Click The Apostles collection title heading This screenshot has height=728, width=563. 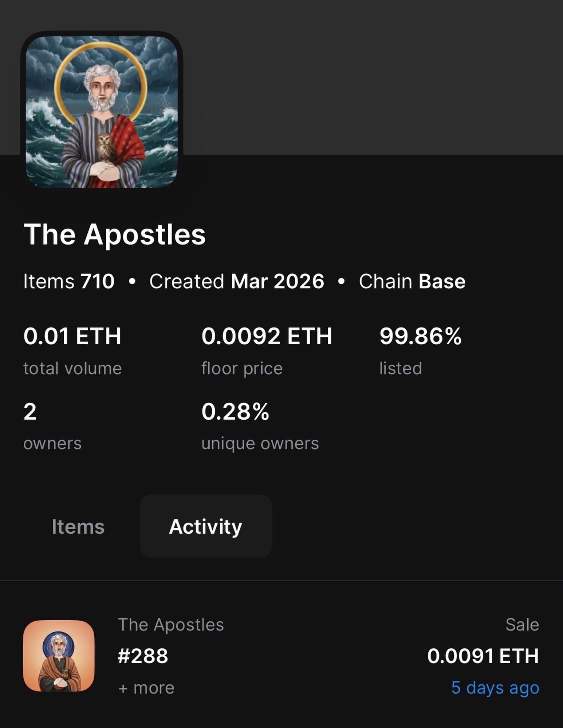115,234
